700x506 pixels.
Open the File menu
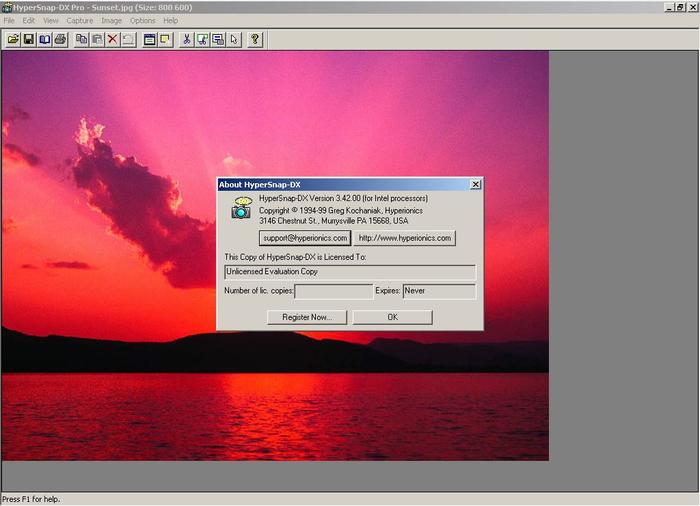click(9, 20)
